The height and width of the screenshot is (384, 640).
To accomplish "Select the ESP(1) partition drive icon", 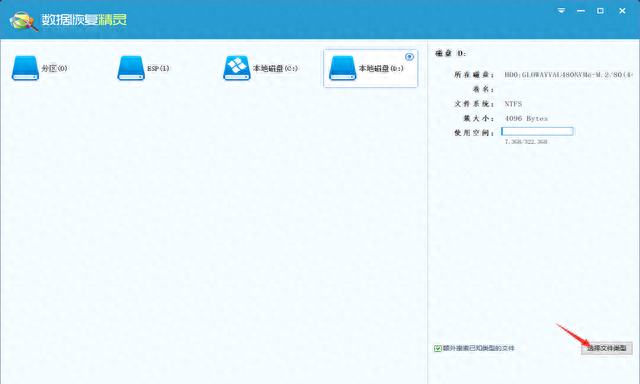I will (x=131, y=68).
